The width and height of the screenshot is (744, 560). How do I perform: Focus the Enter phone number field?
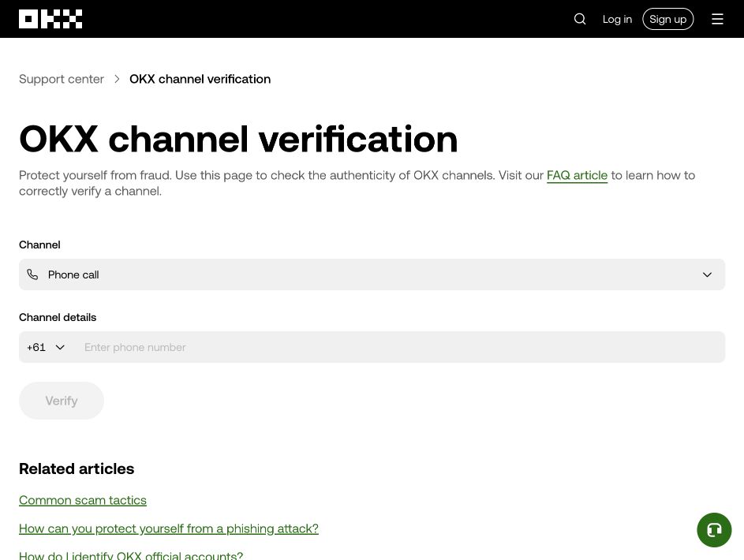(x=401, y=347)
